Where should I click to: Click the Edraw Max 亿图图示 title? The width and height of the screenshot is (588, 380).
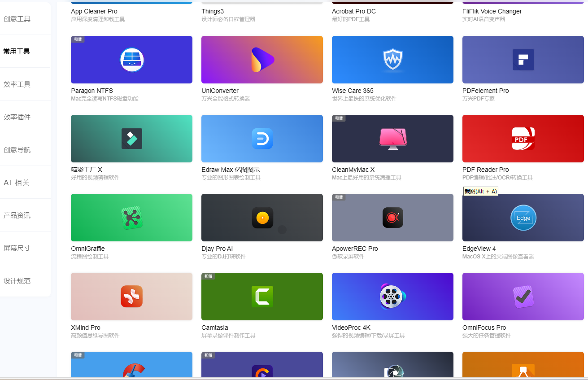coord(231,170)
